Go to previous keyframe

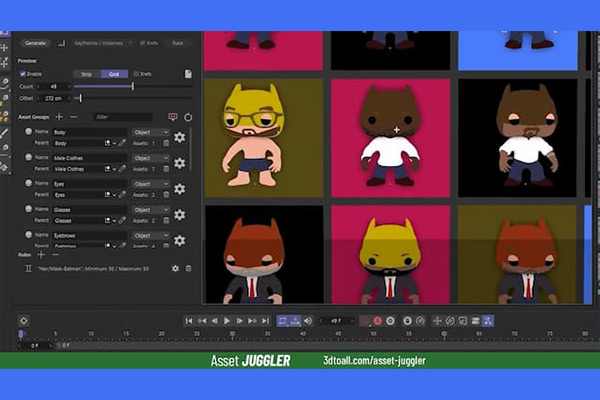click(202, 321)
